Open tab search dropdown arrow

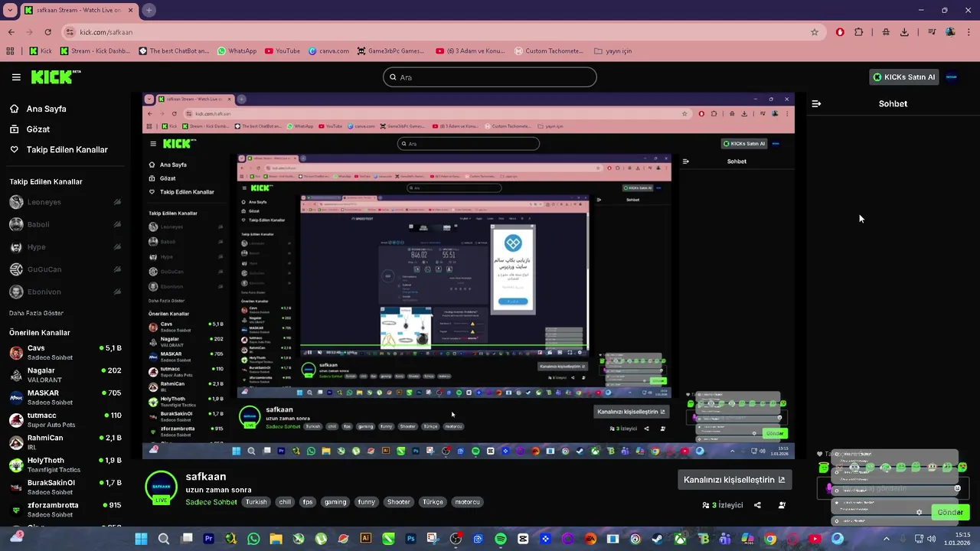point(11,10)
